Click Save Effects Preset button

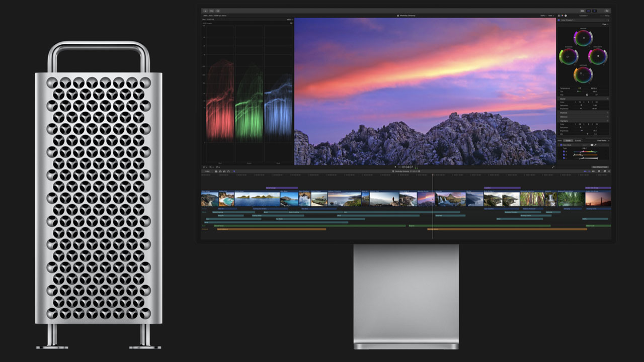600,167
